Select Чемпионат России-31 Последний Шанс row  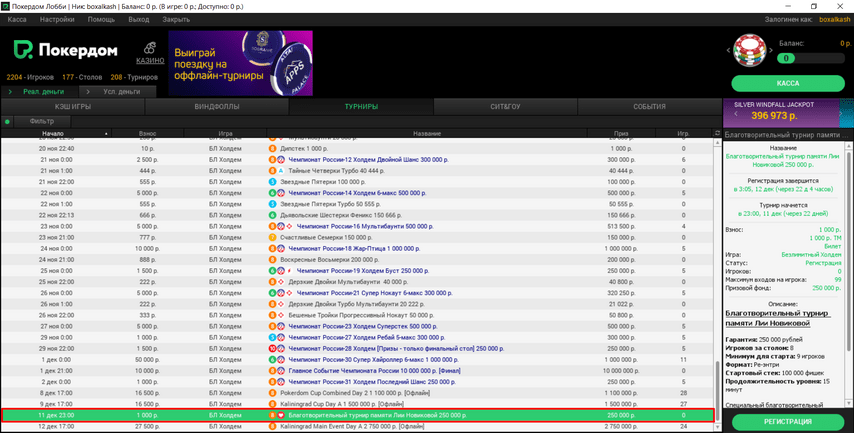click(357, 382)
